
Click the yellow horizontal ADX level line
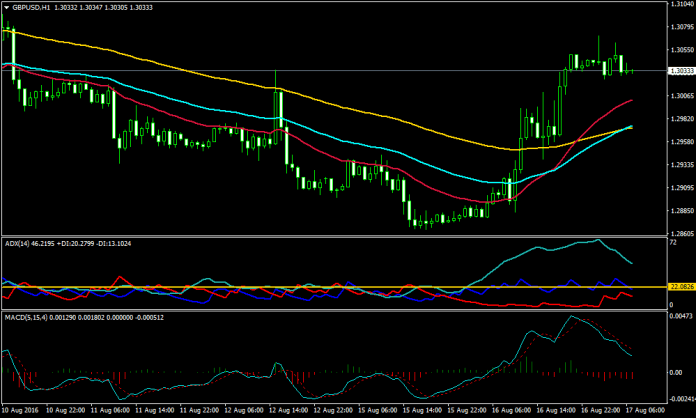[x=300, y=288]
